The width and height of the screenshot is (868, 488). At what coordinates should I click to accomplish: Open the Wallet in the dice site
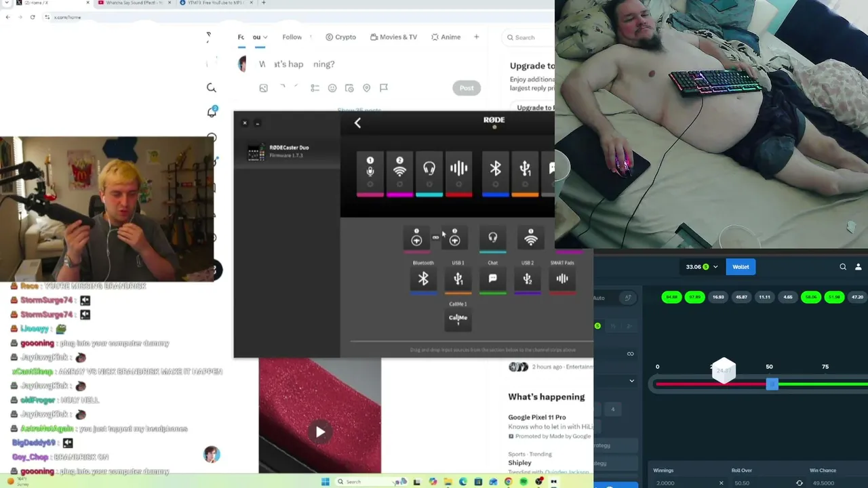coord(741,267)
